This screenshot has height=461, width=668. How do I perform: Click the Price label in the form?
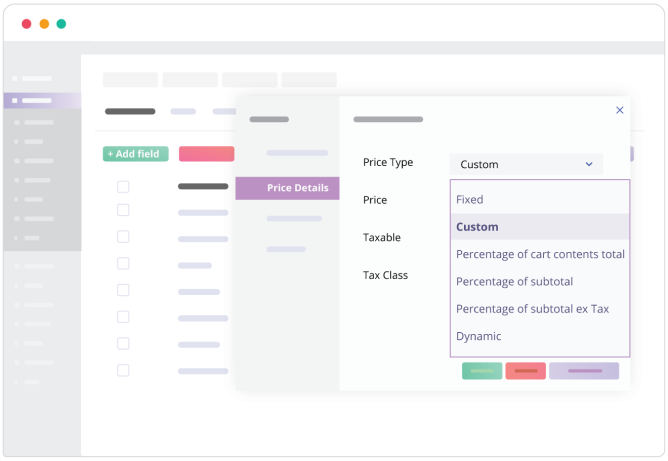375,200
